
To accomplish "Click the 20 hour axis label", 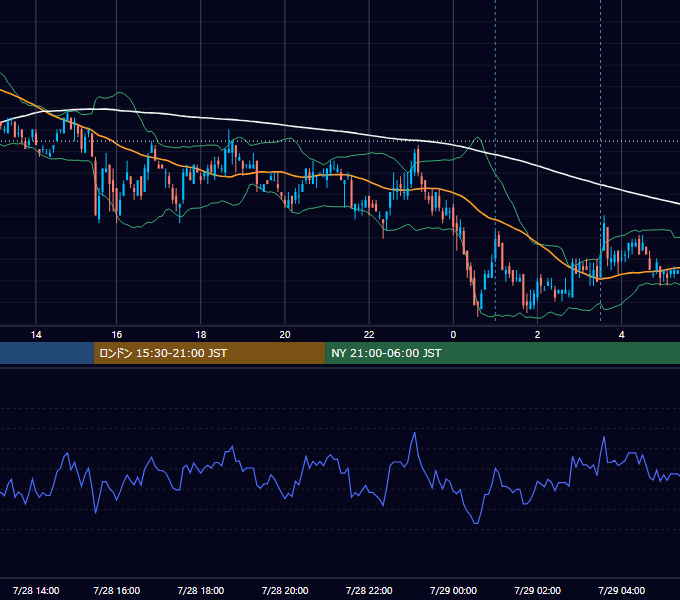I will 285,335.
